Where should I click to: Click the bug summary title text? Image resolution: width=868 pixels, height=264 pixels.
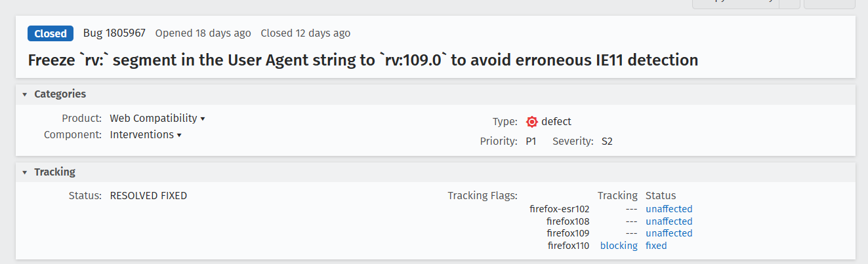363,60
